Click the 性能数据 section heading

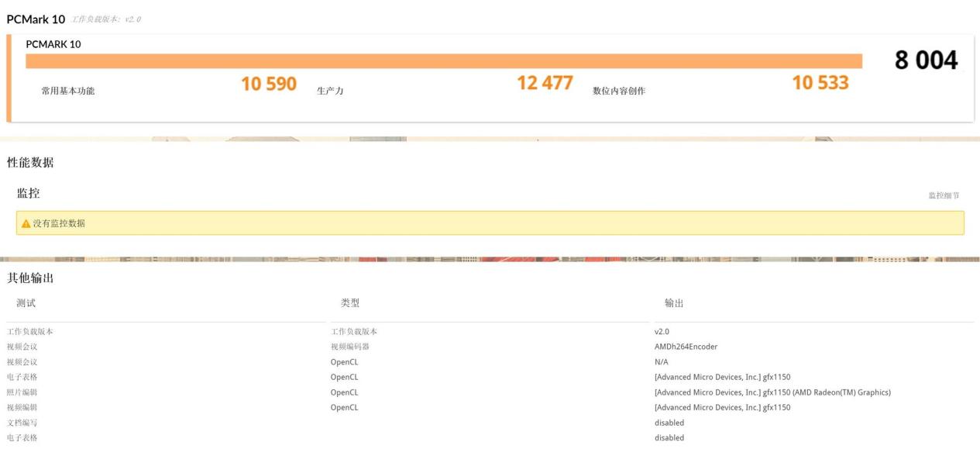pyautogui.click(x=30, y=162)
